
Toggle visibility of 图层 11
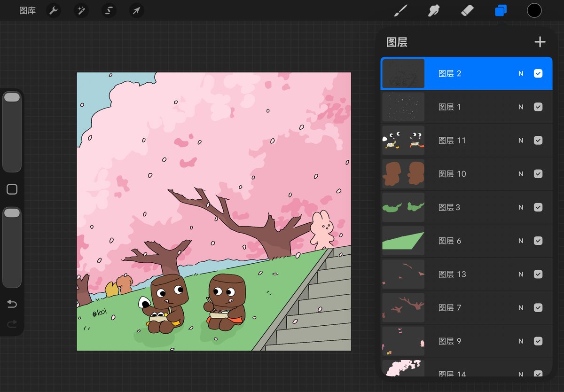click(x=538, y=140)
